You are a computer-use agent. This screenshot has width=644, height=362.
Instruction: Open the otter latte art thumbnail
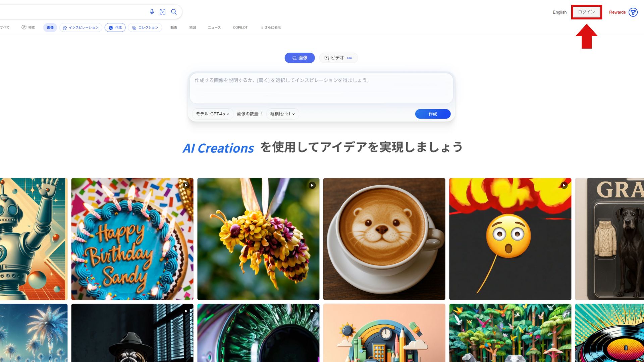384,239
